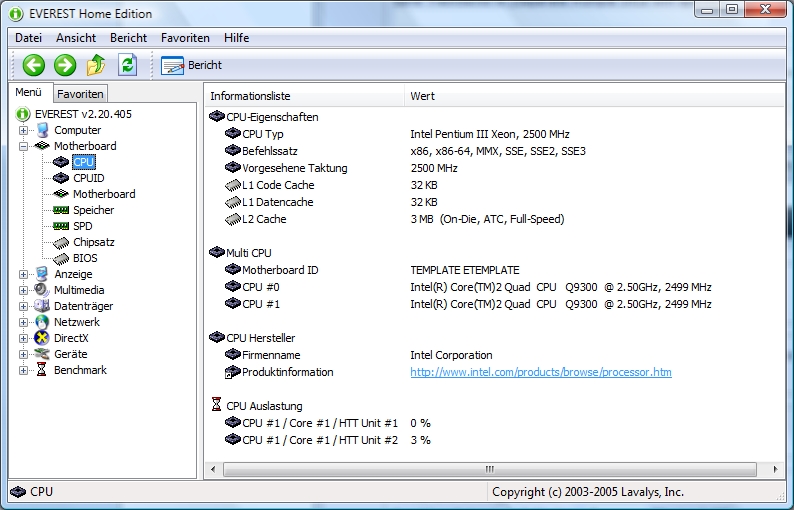The height and width of the screenshot is (510, 794).
Task: Click the CPU Auslastung hourglass icon
Action: tap(216, 404)
